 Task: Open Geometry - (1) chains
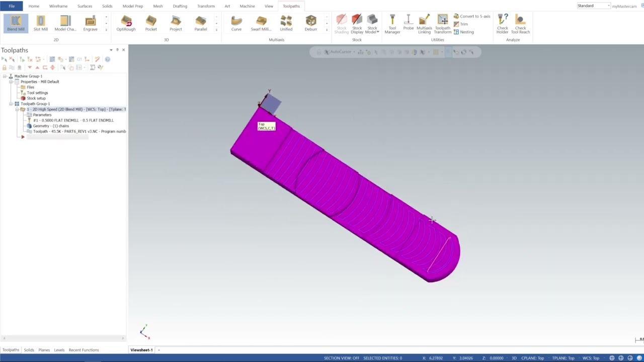click(x=48, y=126)
